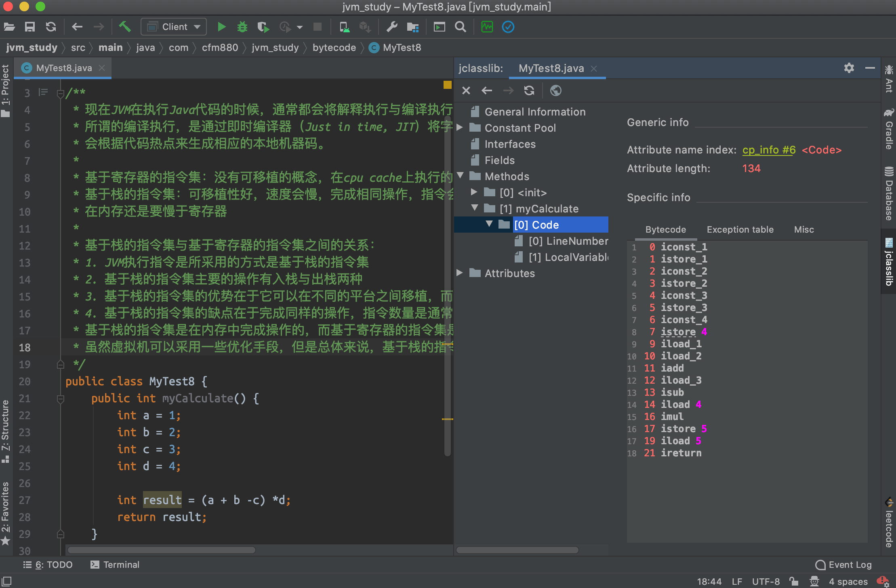Click the Build project hammer icon
This screenshot has width=896, height=588.
tap(125, 27)
